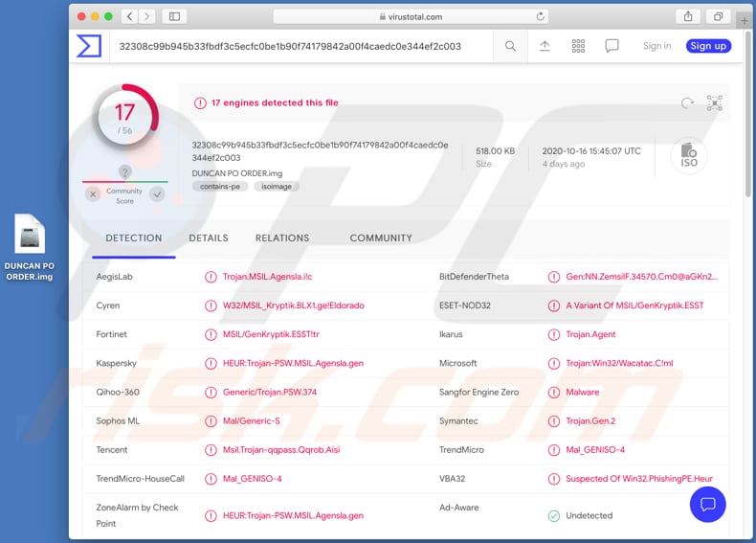
Task: Click the virustotal.com address bar
Action: 411,16
